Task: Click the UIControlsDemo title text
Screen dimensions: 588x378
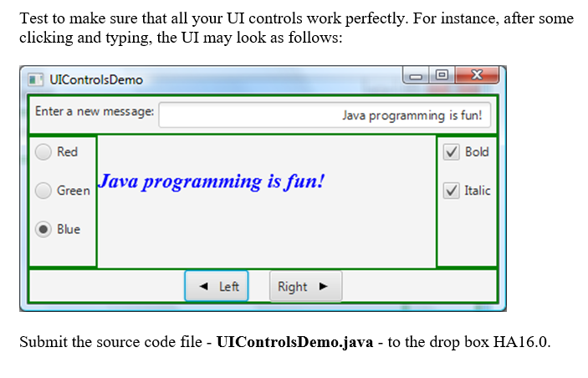Action: click(96, 80)
